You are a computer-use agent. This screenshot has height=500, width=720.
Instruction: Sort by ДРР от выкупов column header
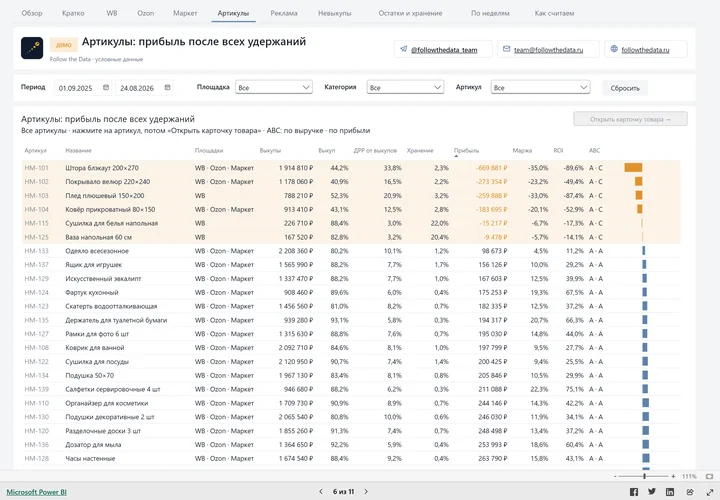(375, 150)
